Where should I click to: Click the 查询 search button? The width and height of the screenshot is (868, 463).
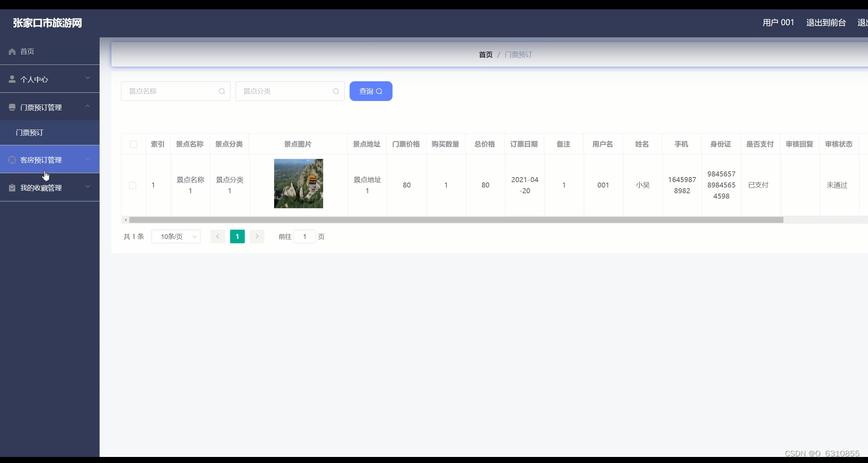pyautogui.click(x=371, y=91)
